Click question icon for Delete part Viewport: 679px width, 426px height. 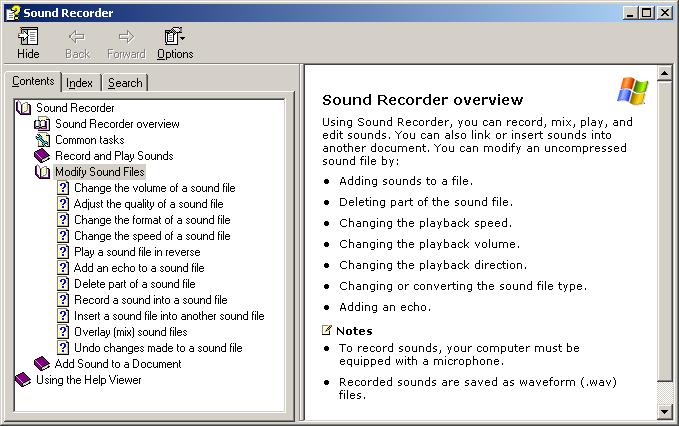tap(63, 284)
